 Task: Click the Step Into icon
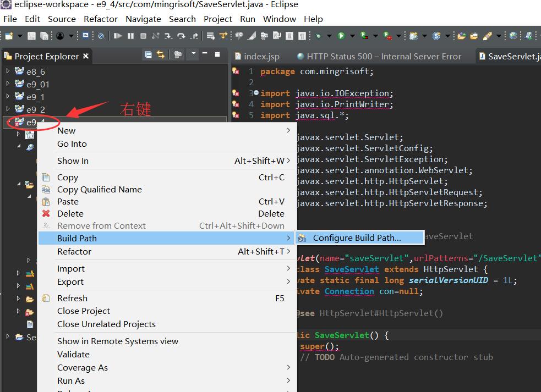coord(168,36)
